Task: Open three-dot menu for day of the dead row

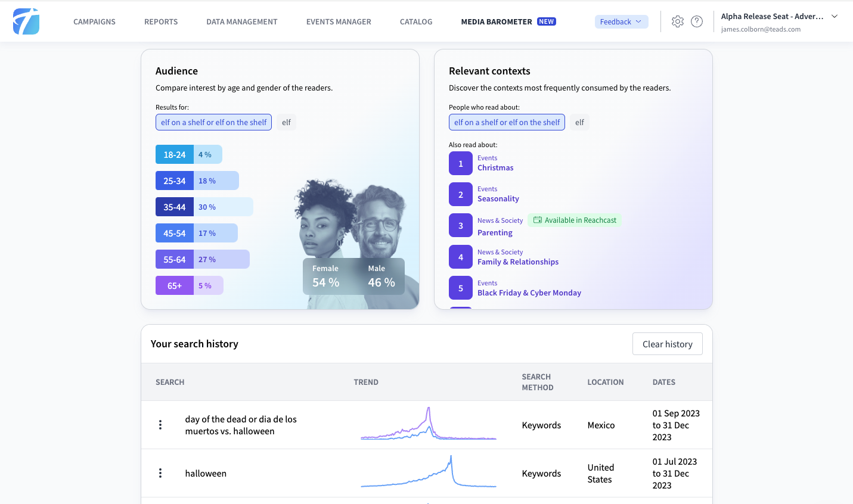Action: (160, 425)
